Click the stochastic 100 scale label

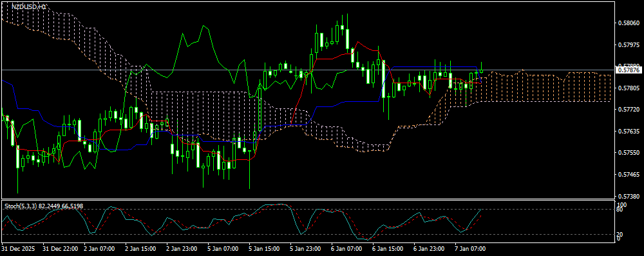coord(622,204)
